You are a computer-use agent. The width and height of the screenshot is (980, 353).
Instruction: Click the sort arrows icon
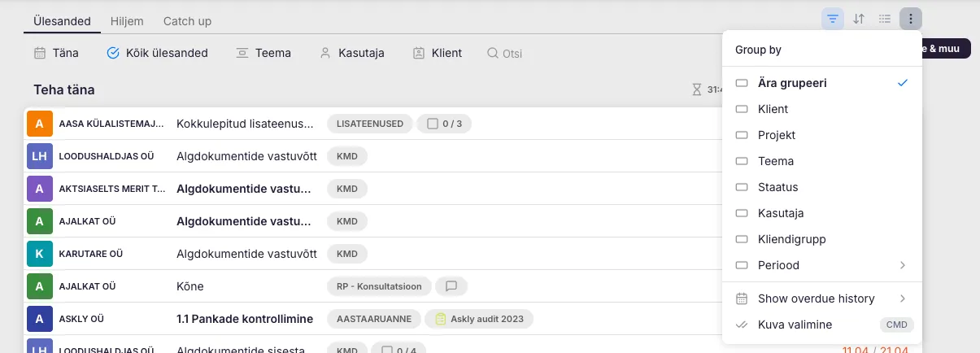859,19
